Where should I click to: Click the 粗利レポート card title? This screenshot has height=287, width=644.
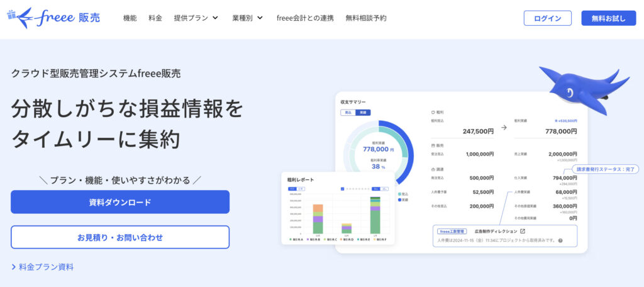coord(301,179)
